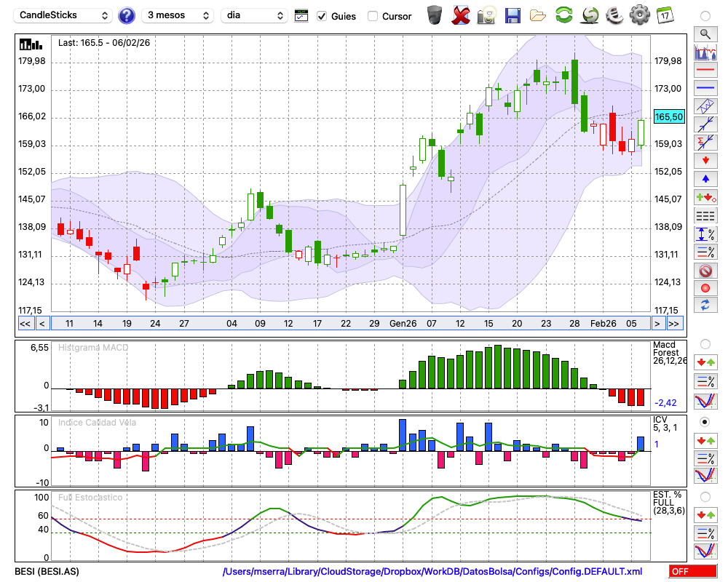Click the red OFF button
Image resolution: width=728 pixels, height=582 pixels.
tap(692, 572)
